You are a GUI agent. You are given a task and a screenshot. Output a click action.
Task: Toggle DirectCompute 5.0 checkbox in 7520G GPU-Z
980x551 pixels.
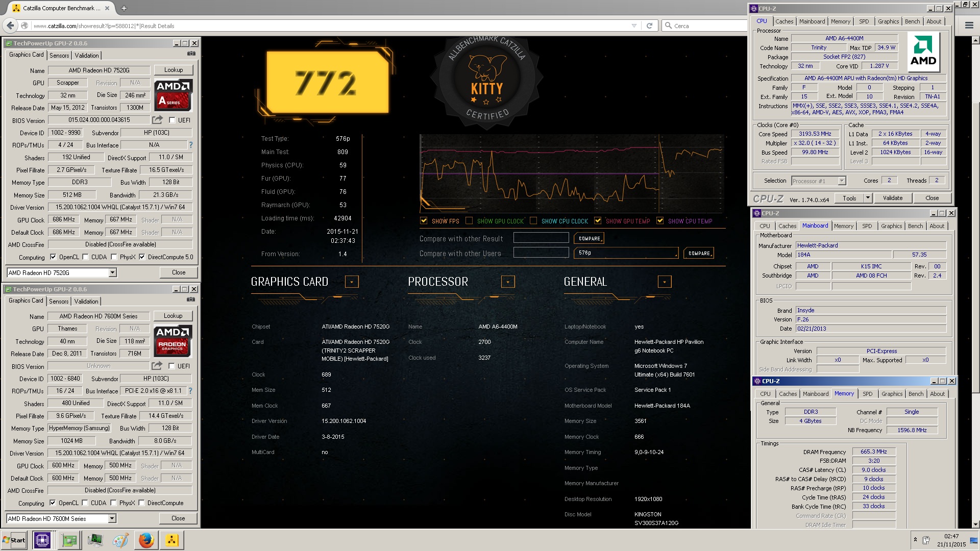point(142,257)
